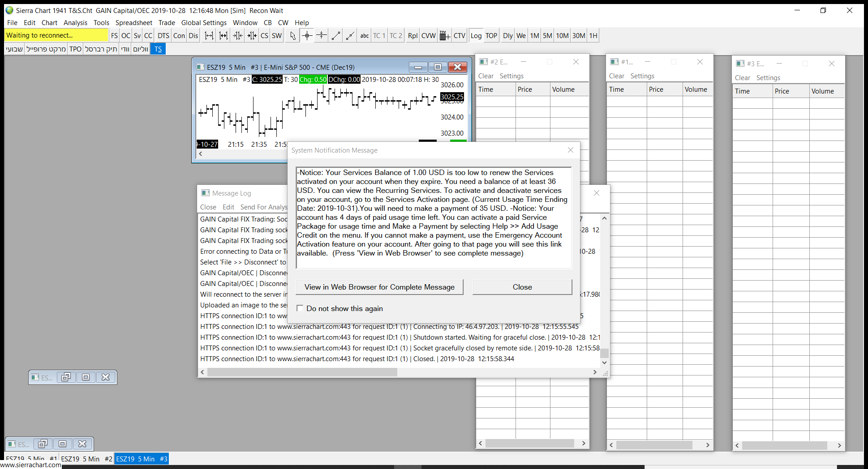
Task: Switch to 'ESZ19 5 Min #3' chart tab
Action: (x=142, y=459)
